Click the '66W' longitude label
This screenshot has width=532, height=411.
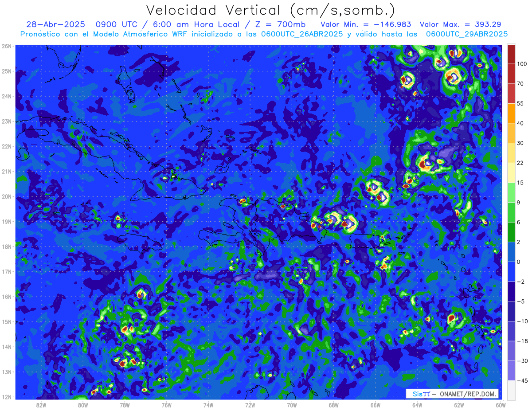[376, 404]
